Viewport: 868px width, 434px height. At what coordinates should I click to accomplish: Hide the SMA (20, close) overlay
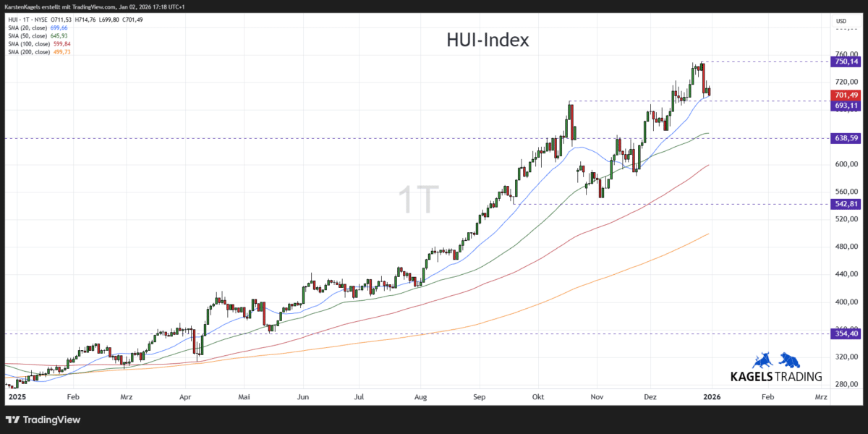tap(27, 26)
